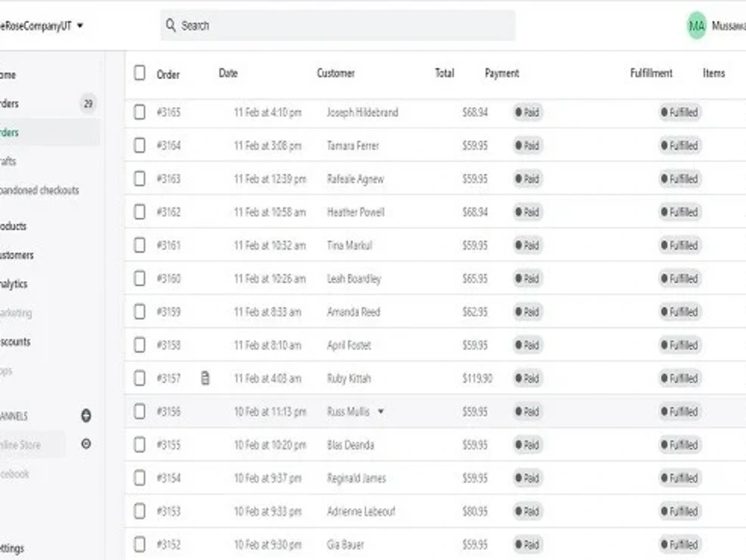Expand Russ Mullis customer dropdown arrow

pos(380,412)
